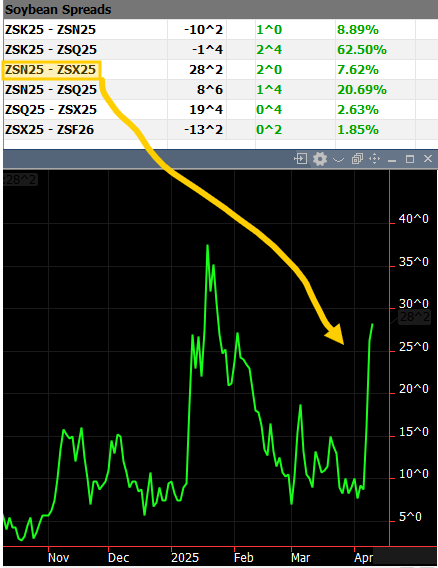Click the duplicate windows chart icon

(357, 159)
